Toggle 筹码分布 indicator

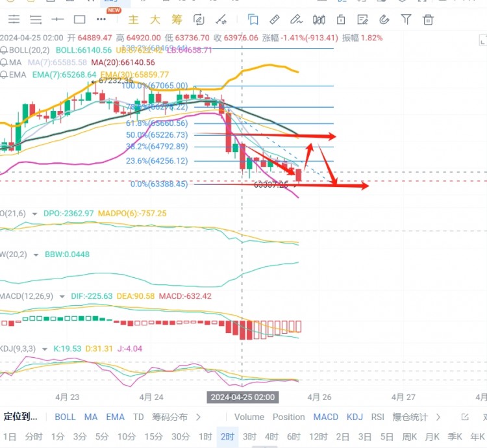tap(169, 417)
